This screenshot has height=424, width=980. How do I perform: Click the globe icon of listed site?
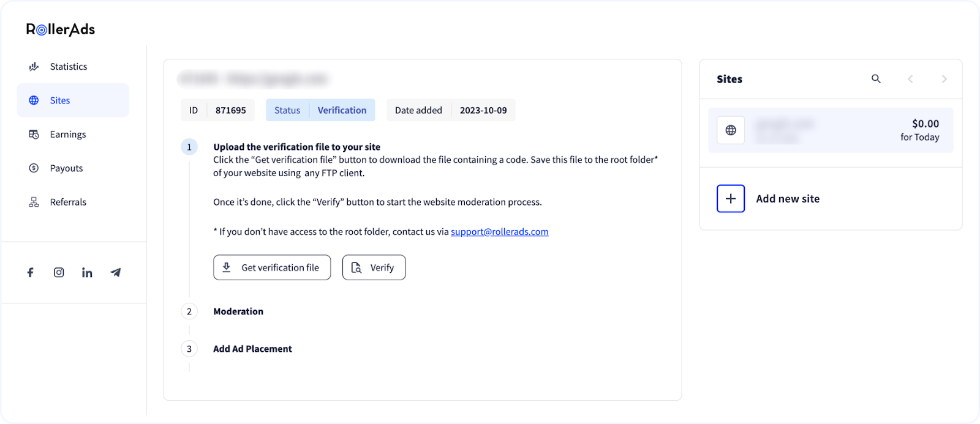point(731,130)
